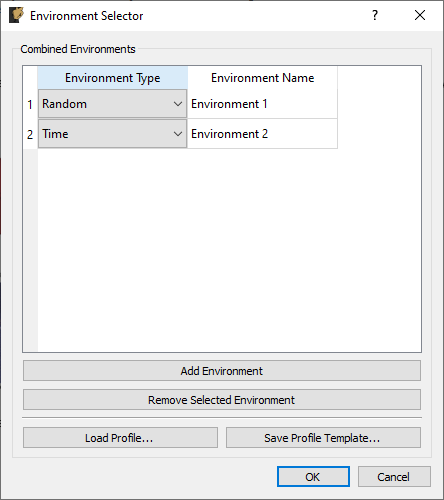Click the Environment Selector app icon
The image size is (444, 500).
[x=16, y=15]
